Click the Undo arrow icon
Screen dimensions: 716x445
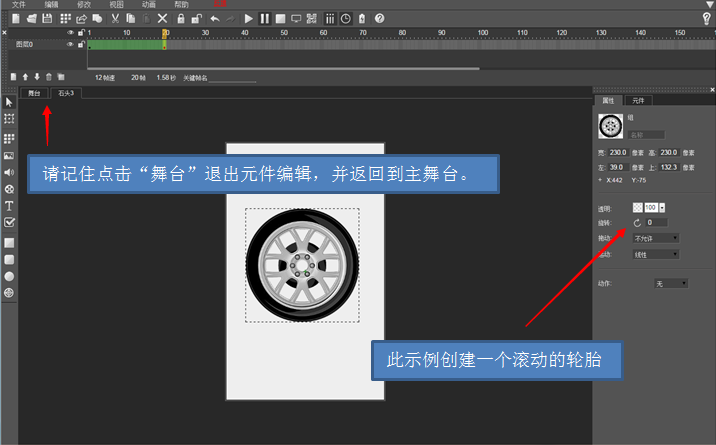coord(215,18)
